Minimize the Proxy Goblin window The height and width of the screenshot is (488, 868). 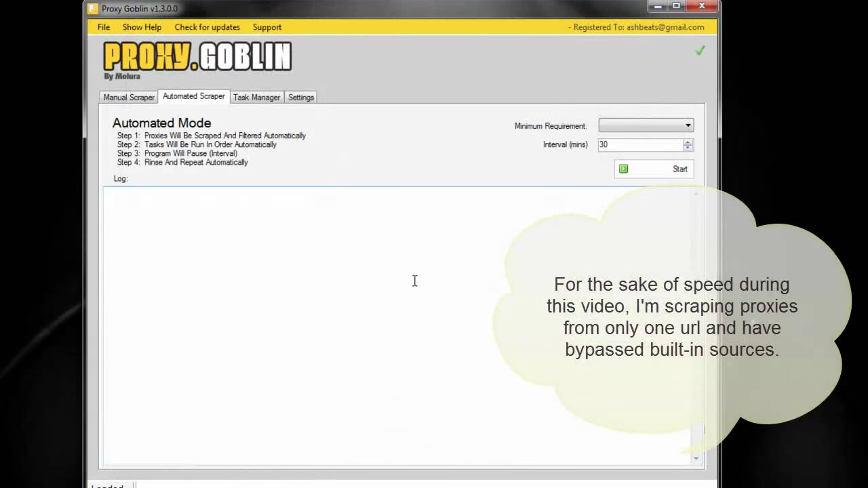[657, 6]
